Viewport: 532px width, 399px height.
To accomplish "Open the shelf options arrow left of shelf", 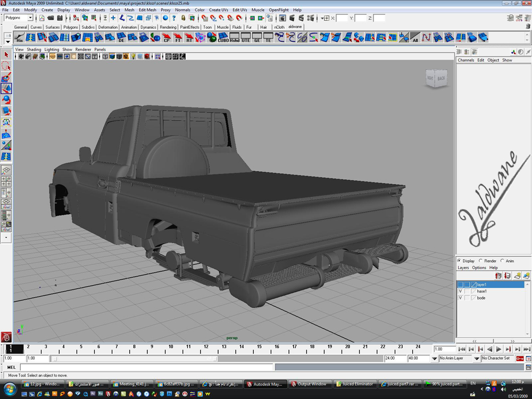I will click(8, 41).
